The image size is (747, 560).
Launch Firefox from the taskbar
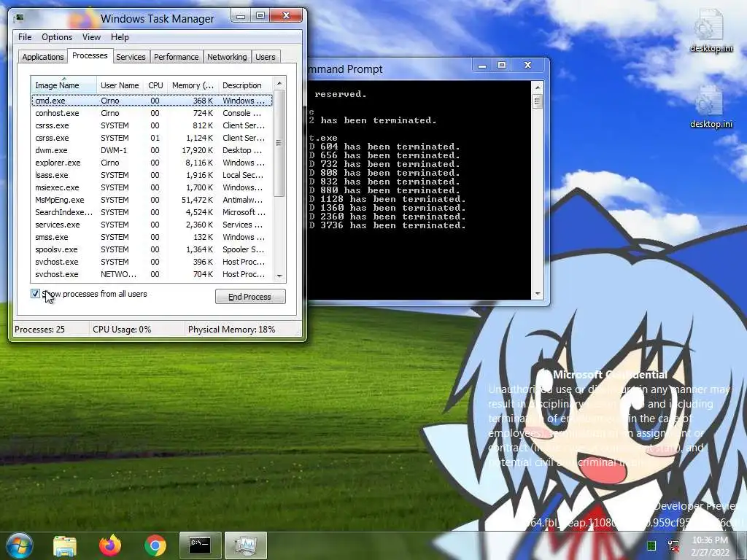pyautogui.click(x=110, y=545)
